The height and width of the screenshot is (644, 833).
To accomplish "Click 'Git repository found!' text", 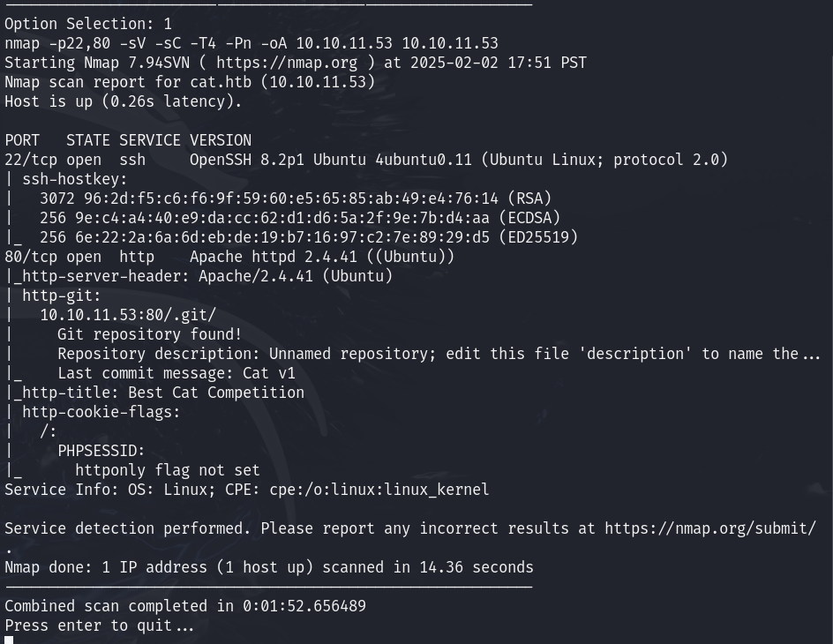I will [x=150, y=334].
